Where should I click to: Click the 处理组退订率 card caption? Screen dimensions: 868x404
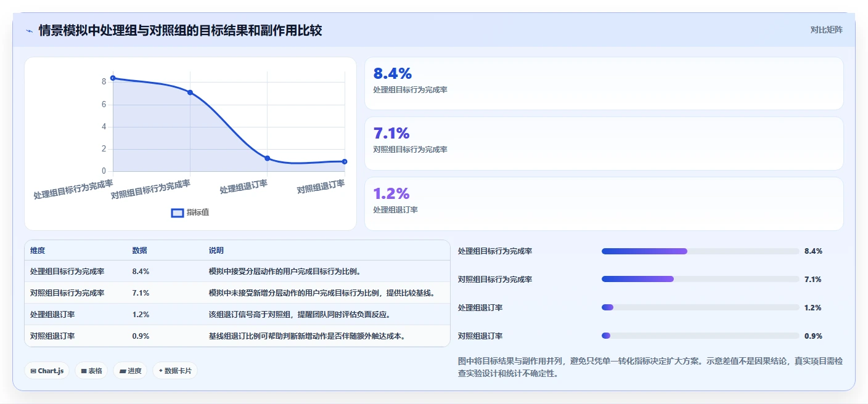395,210
